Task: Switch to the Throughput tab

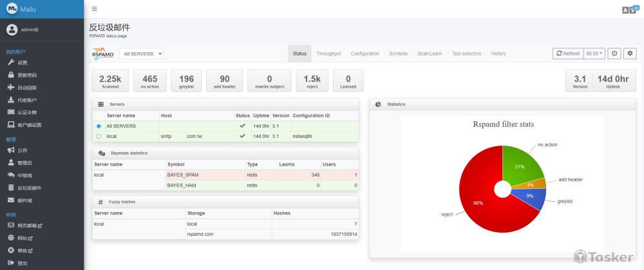Action: [328, 53]
